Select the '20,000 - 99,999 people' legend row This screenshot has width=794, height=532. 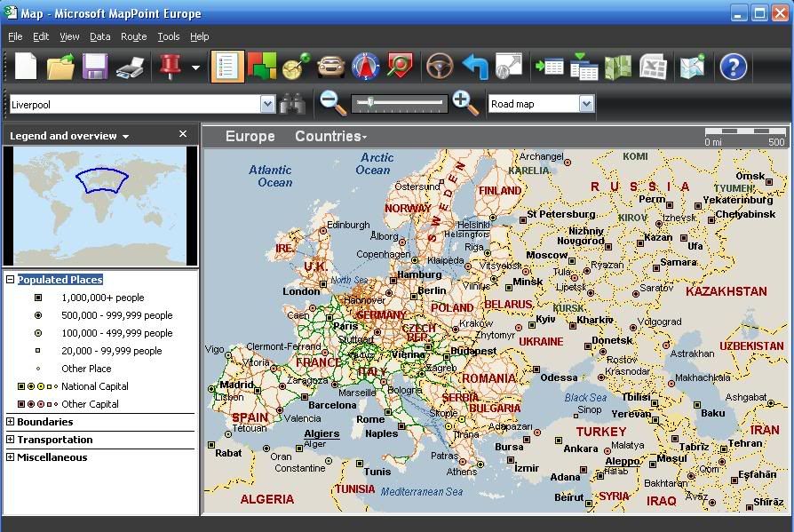pos(100,351)
